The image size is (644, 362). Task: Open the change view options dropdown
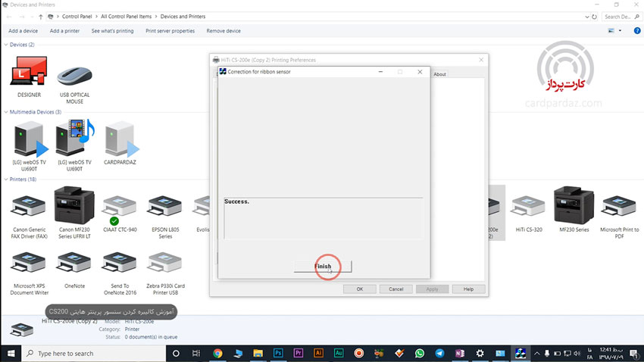[621, 31]
